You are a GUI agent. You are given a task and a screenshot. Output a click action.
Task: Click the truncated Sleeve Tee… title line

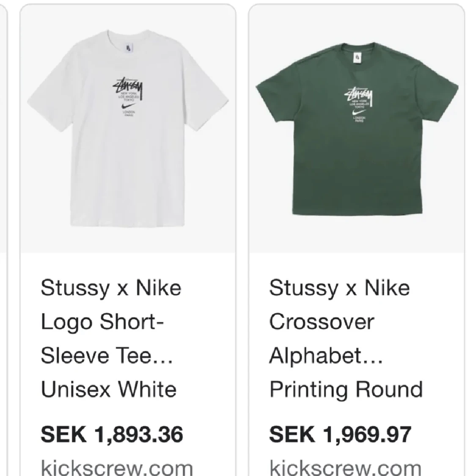106,355
